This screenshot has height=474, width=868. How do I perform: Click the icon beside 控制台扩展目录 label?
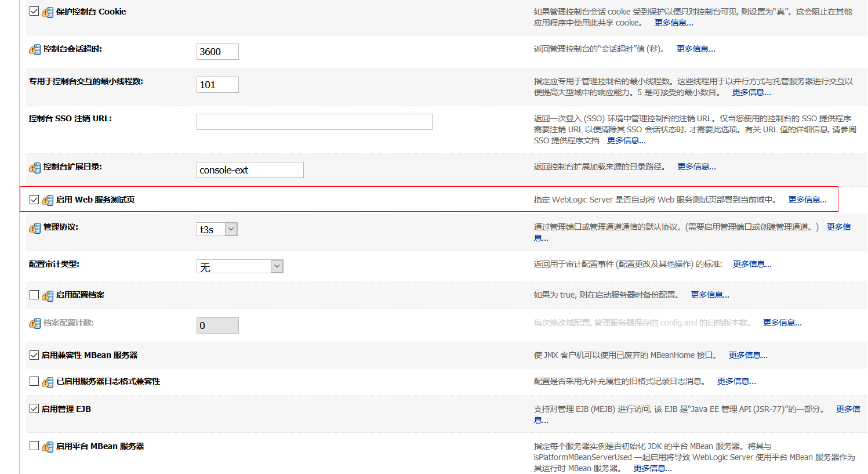click(35, 168)
